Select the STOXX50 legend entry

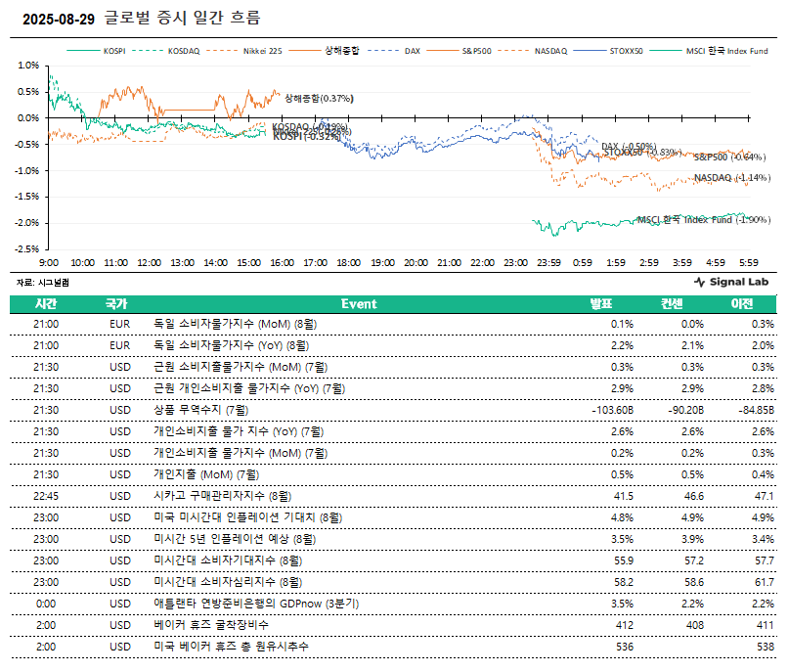coord(608,51)
